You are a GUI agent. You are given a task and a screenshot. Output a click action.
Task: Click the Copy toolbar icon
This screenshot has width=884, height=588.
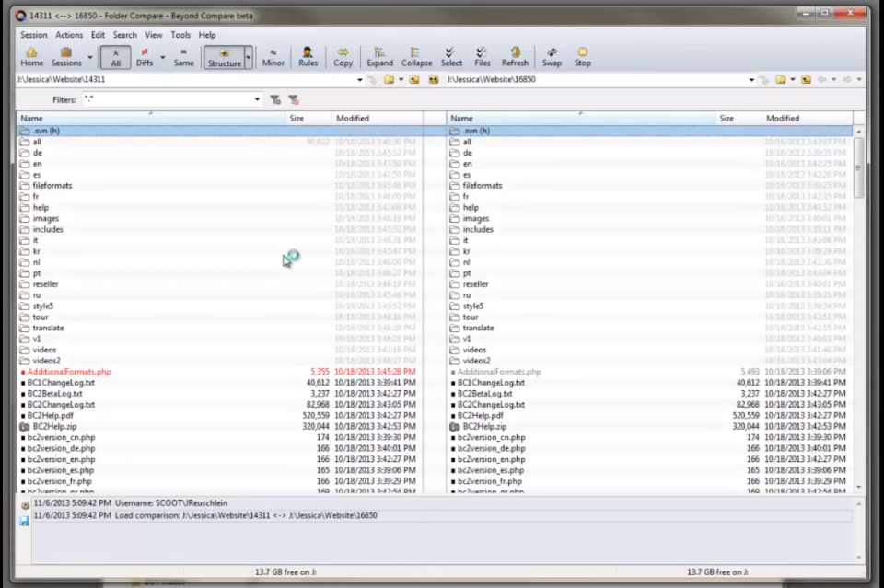[343, 55]
